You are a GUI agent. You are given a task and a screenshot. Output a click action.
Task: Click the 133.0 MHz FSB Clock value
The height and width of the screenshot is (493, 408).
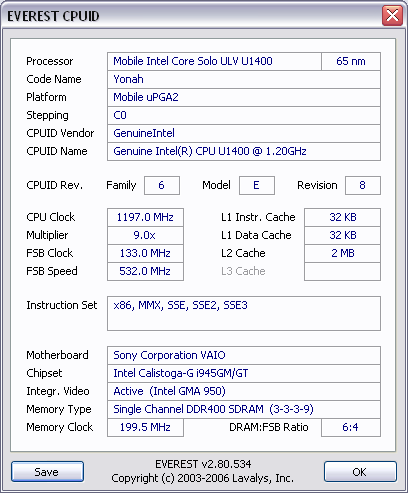tap(145, 253)
